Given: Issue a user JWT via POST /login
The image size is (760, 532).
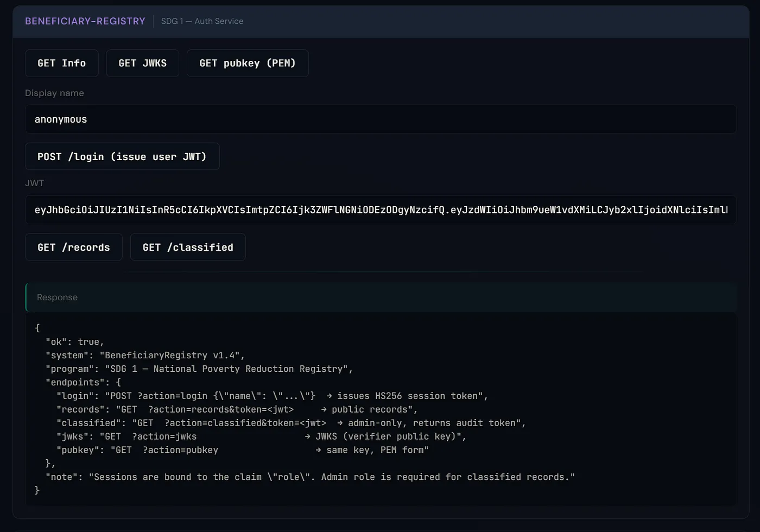Looking at the screenshot, I should click(x=122, y=156).
